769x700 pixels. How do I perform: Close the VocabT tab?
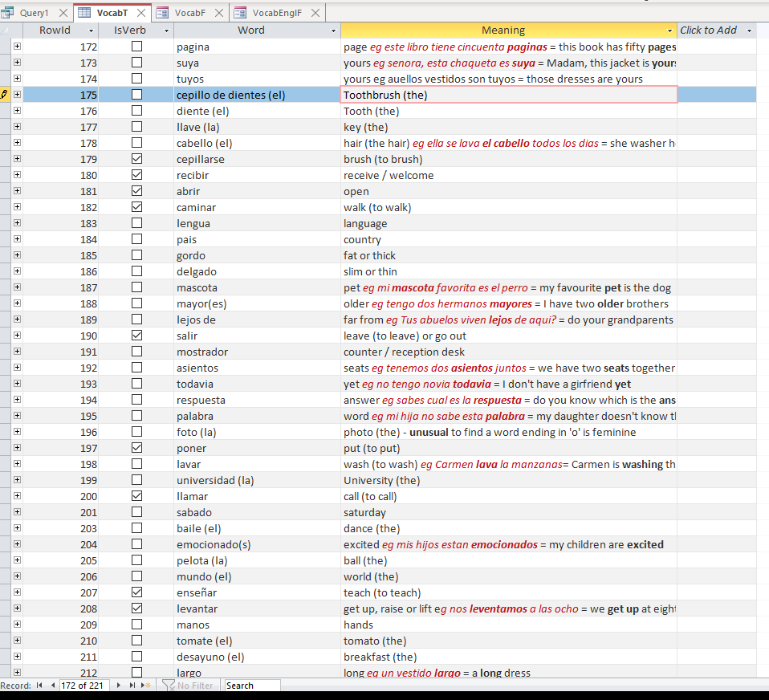141,13
